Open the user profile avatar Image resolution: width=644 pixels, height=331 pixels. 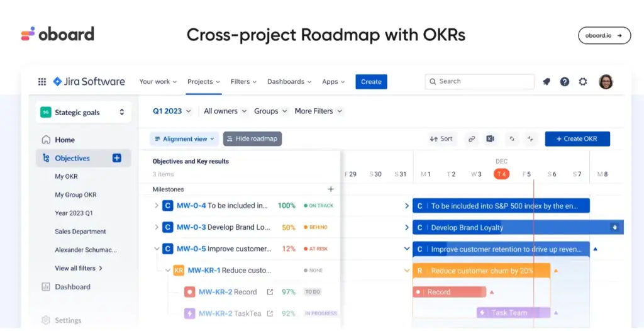coord(606,81)
